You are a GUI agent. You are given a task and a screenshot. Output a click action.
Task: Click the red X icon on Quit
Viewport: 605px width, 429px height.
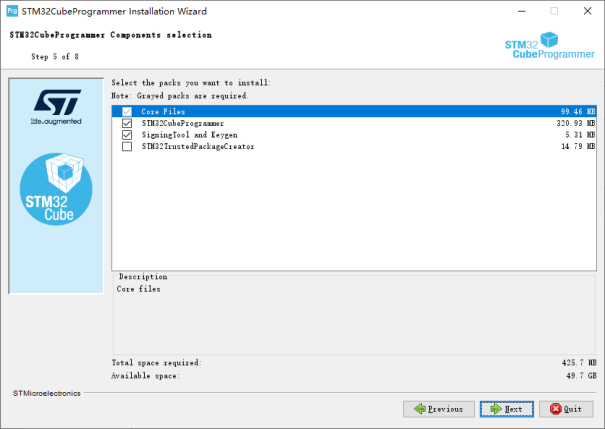556,409
